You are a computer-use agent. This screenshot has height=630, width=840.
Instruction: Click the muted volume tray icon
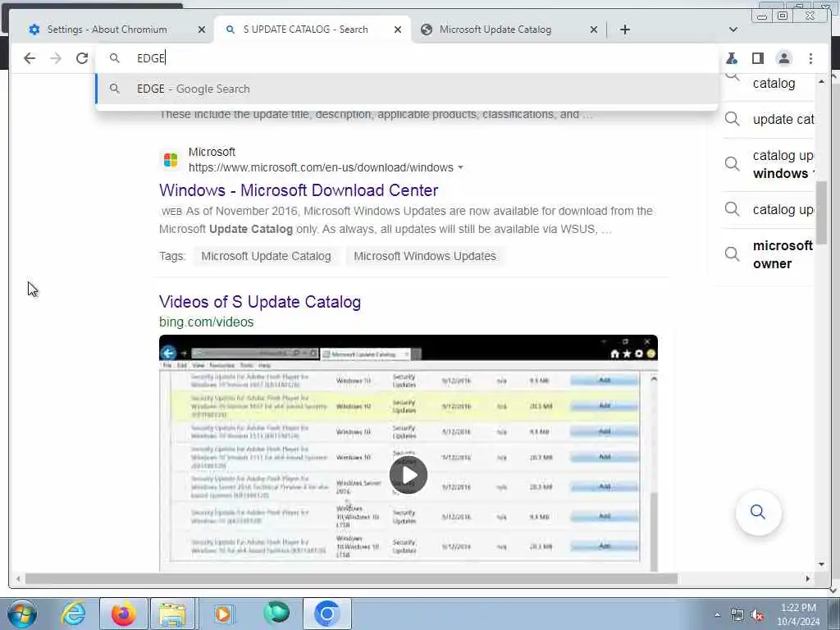coord(757,615)
